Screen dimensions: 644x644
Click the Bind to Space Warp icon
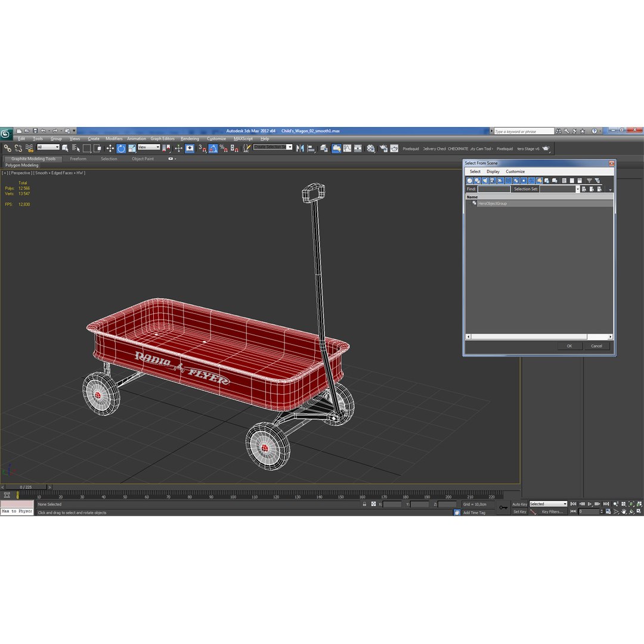[x=29, y=148]
